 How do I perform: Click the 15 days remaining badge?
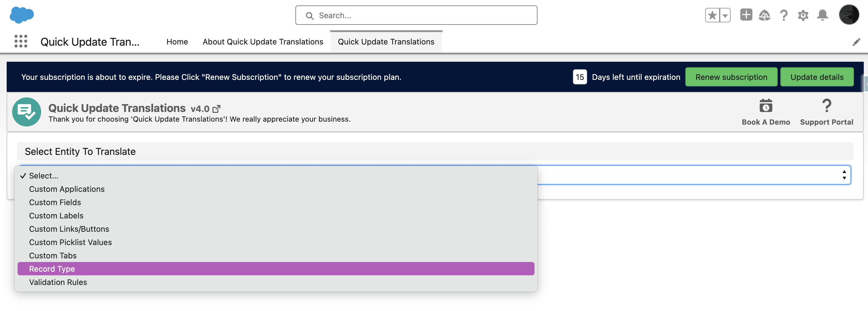tap(580, 77)
